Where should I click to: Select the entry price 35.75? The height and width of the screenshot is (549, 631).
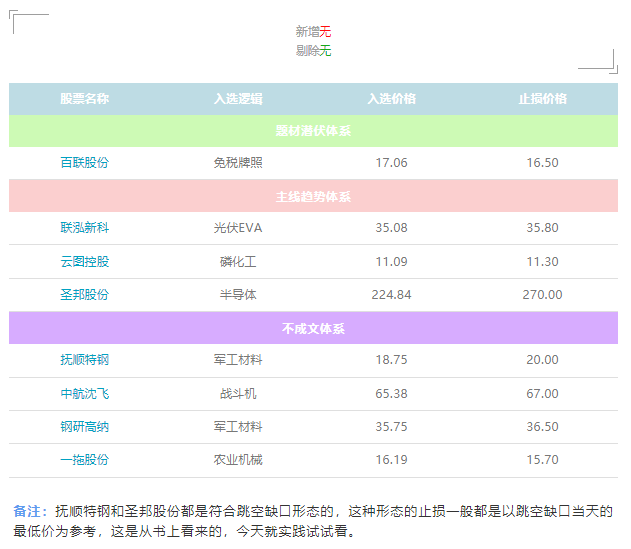pyautogui.click(x=392, y=426)
